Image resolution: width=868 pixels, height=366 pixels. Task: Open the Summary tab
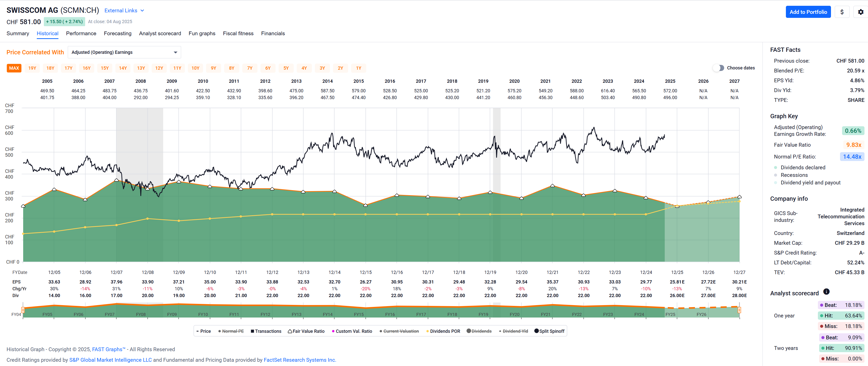point(18,33)
